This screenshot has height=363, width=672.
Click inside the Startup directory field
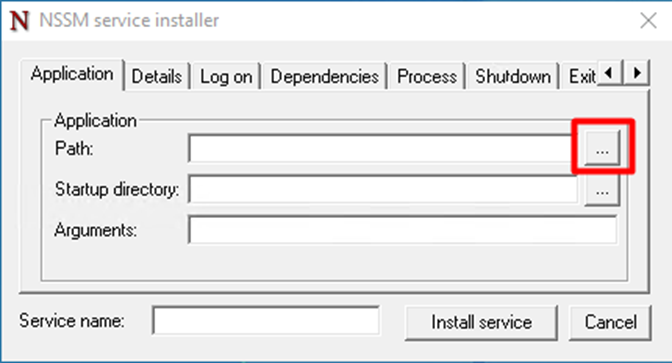pos(383,189)
